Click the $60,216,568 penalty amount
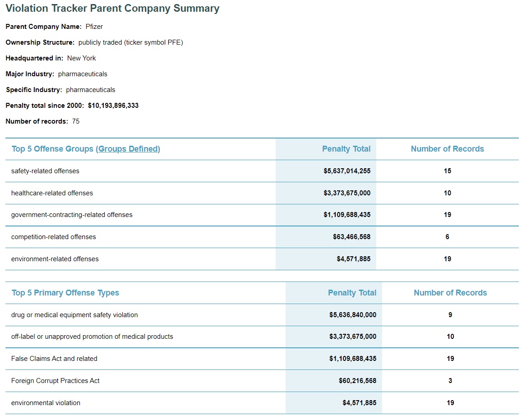Image resolution: width=522 pixels, height=420 pixels. (357, 381)
